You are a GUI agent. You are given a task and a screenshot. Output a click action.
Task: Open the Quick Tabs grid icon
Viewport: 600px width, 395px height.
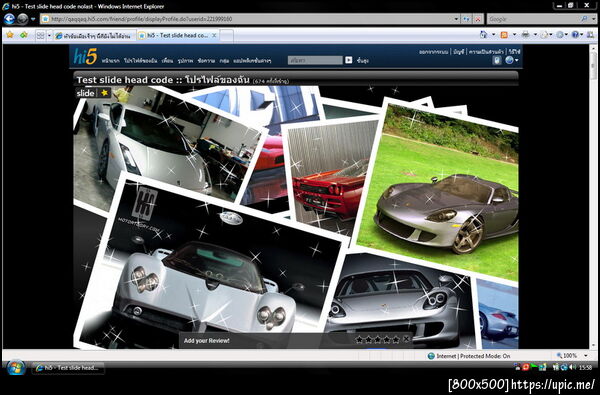pos(40,36)
